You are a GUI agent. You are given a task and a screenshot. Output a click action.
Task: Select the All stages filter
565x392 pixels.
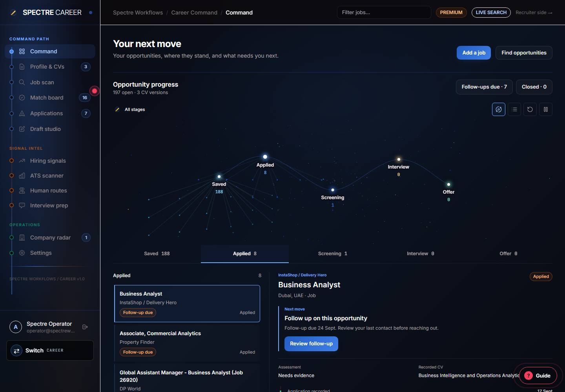(x=130, y=109)
